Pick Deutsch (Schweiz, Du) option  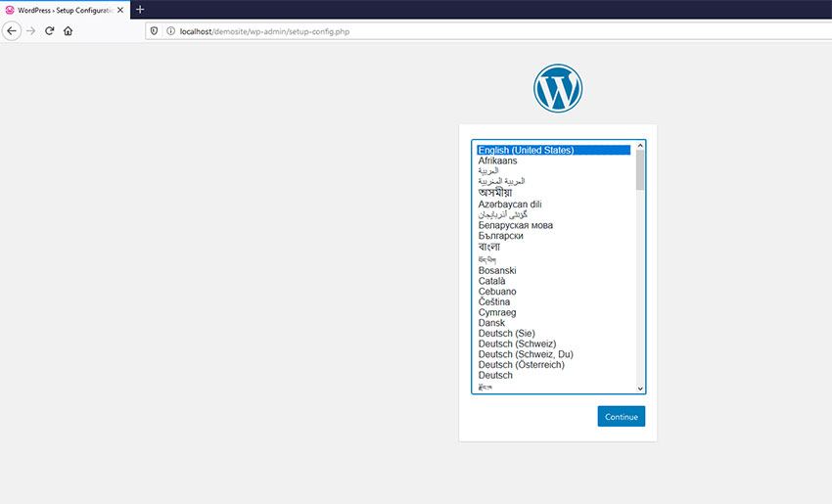[x=525, y=354]
